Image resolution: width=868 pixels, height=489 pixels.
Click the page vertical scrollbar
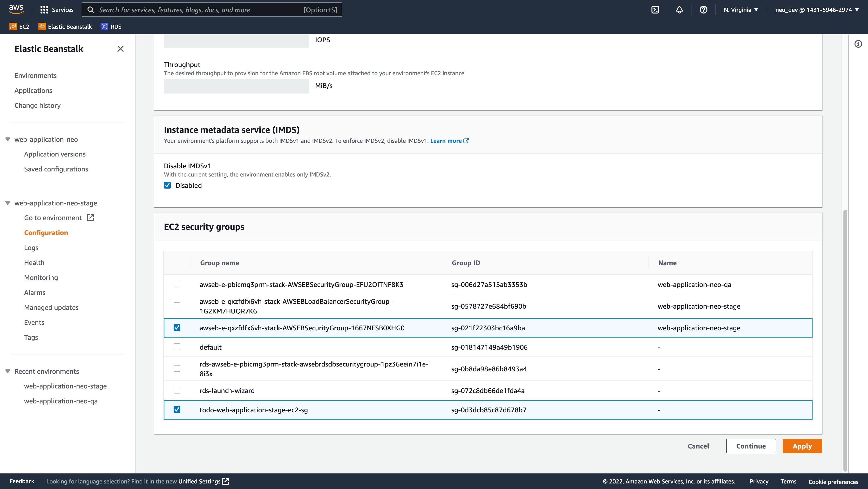pos(845,340)
